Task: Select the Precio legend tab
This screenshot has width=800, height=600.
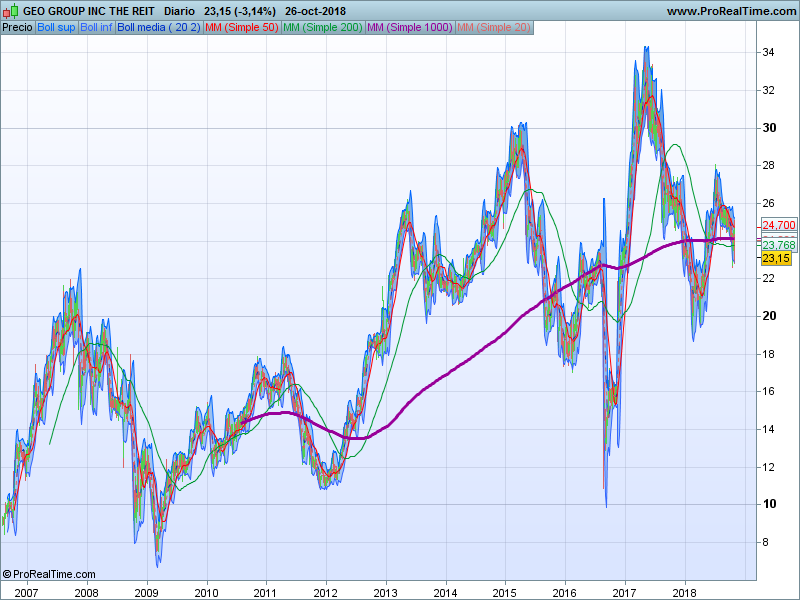Action: pos(17,28)
